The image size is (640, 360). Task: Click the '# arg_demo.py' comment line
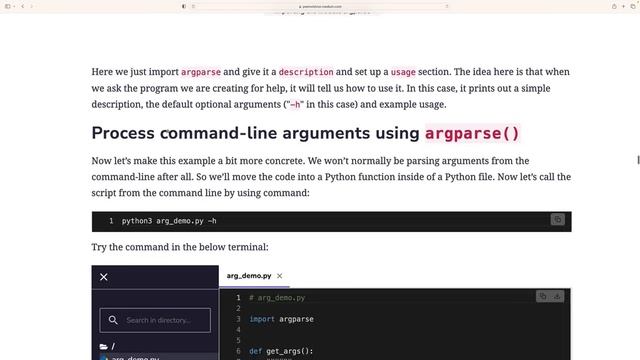click(277, 298)
